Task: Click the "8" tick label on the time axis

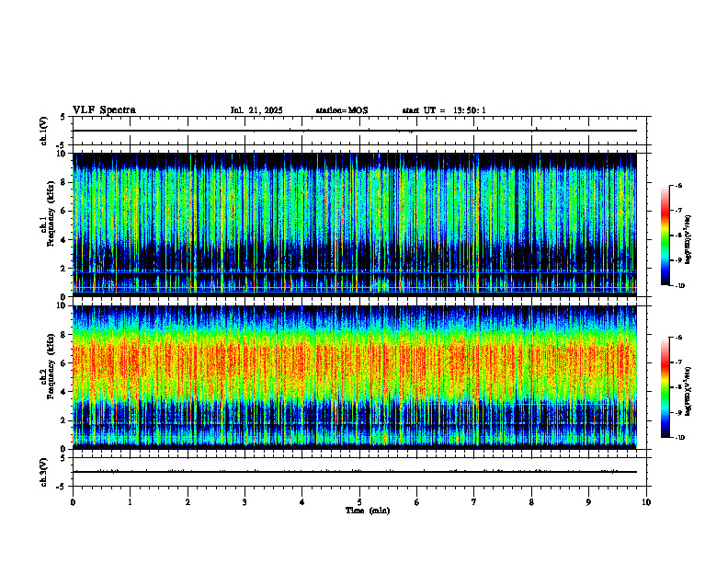Action: [x=531, y=502]
